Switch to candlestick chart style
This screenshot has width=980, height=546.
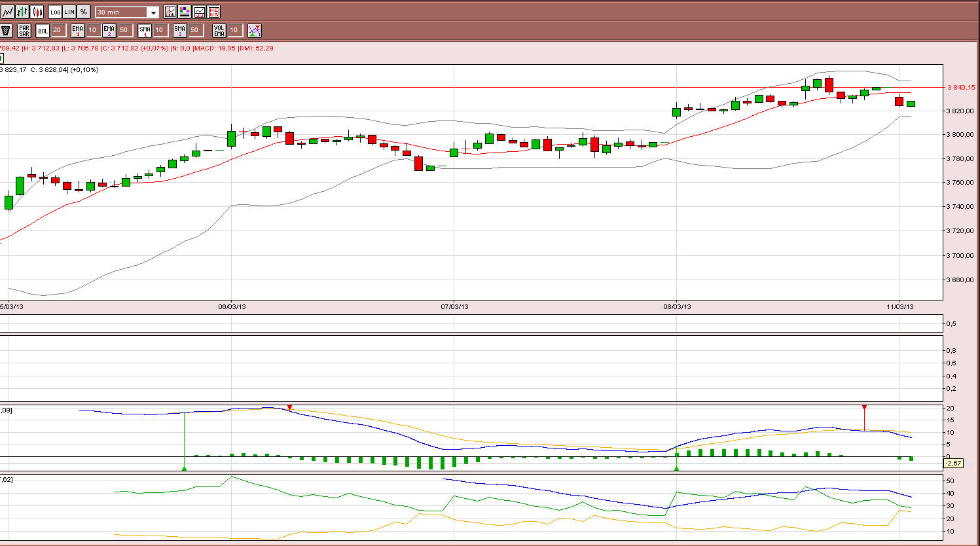pos(37,12)
